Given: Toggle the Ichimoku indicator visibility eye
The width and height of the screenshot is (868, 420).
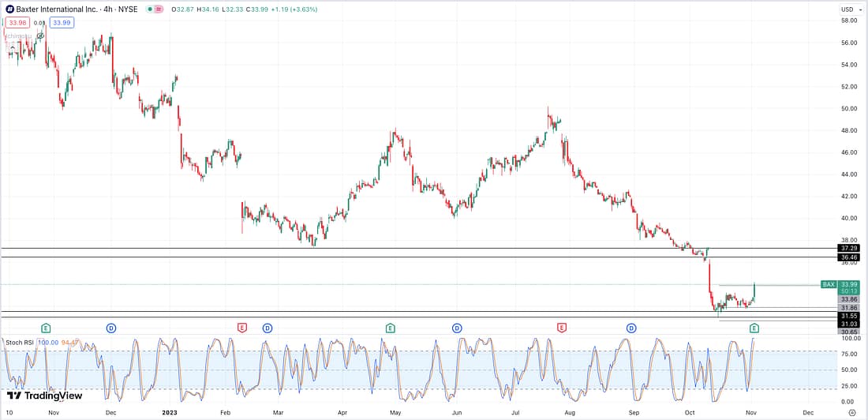Looking at the screenshot, I should (39, 36).
